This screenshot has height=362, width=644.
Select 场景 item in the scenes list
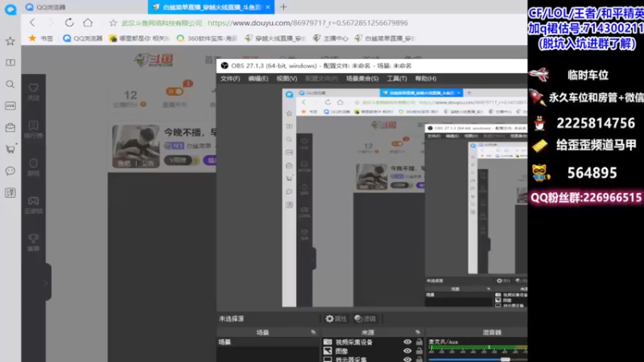268,342
